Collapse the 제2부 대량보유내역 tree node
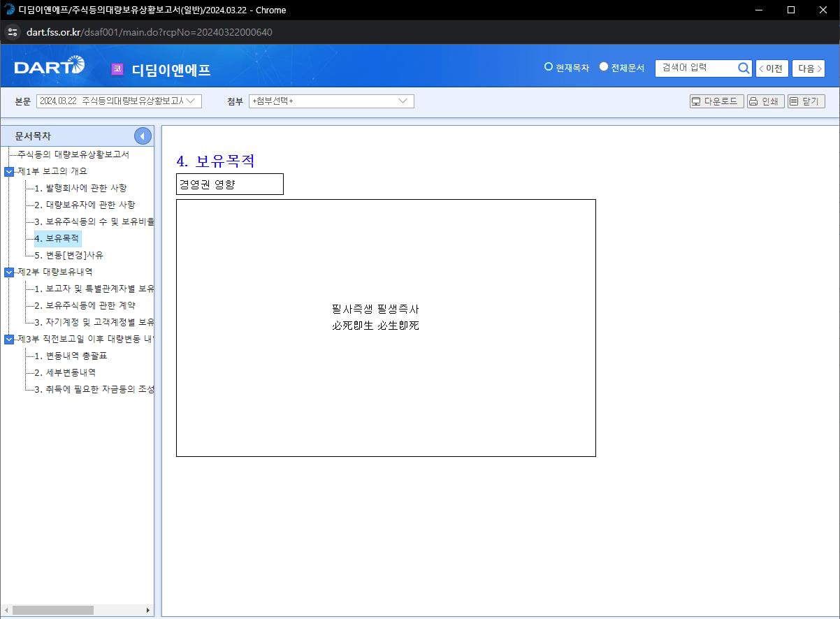Viewport: 840px width, 619px height. 8,272
